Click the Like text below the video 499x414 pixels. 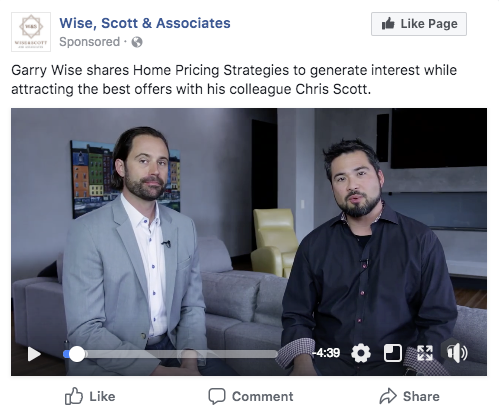(x=102, y=397)
